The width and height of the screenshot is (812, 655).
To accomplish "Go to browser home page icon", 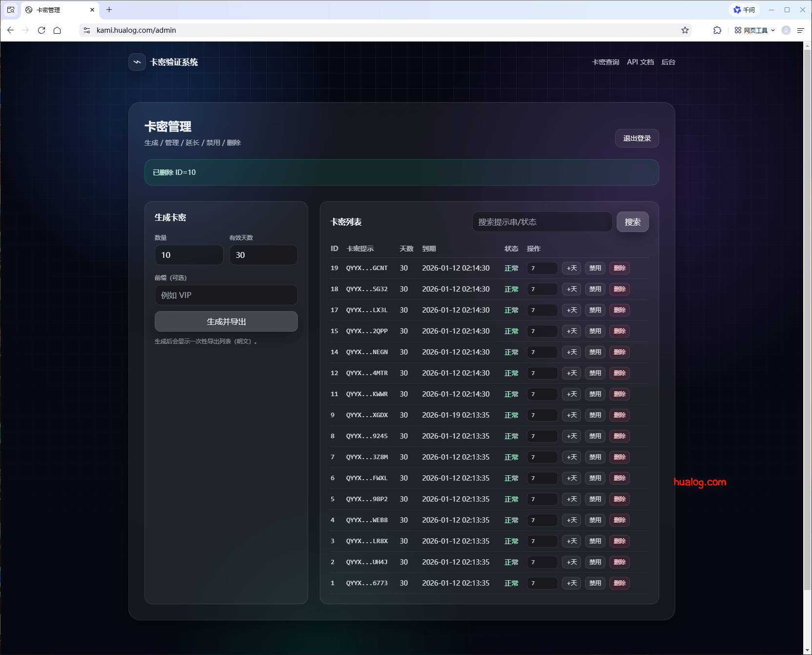I will pos(57,30).
